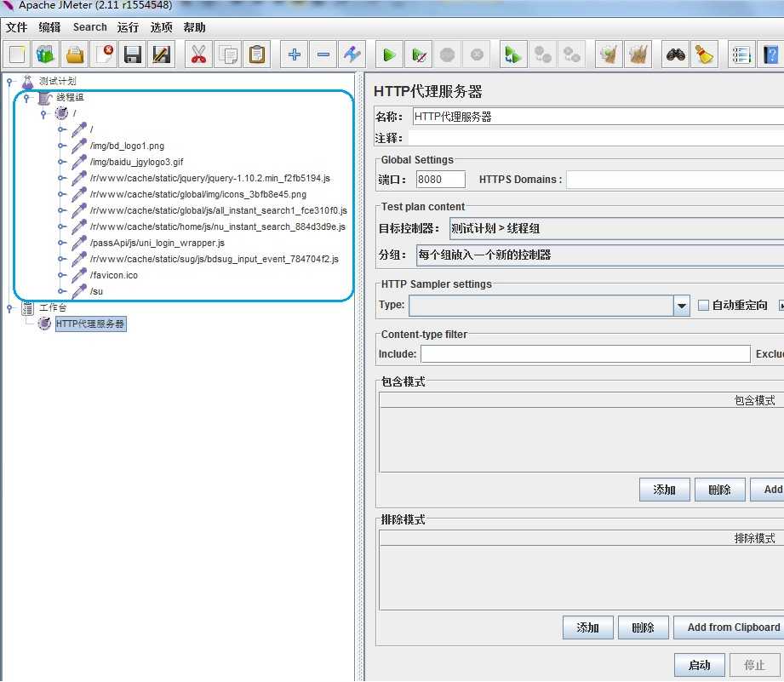
Task: Click the green Start run icon
Action: 389,54
